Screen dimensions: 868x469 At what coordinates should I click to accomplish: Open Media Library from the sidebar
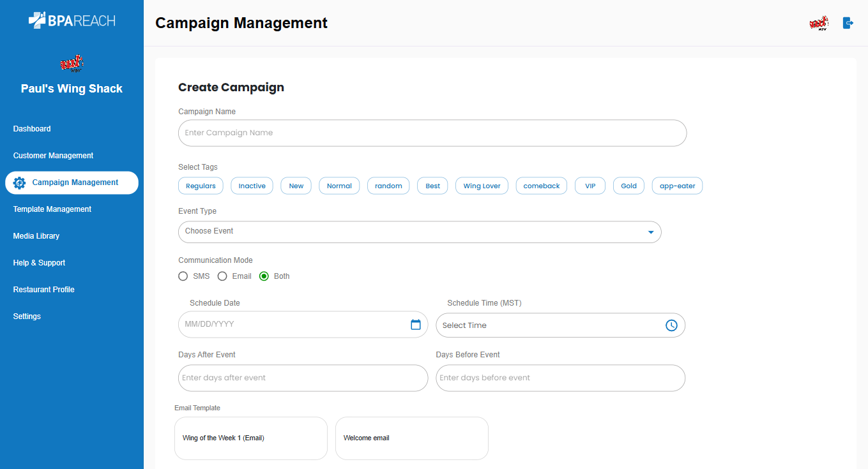pos(36,236)
